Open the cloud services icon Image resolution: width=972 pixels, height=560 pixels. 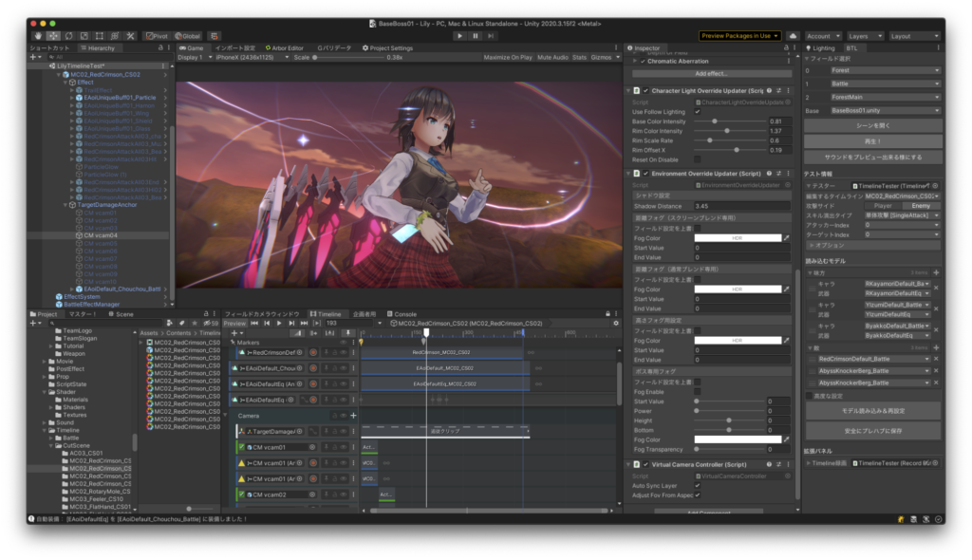tap(793, 36)
